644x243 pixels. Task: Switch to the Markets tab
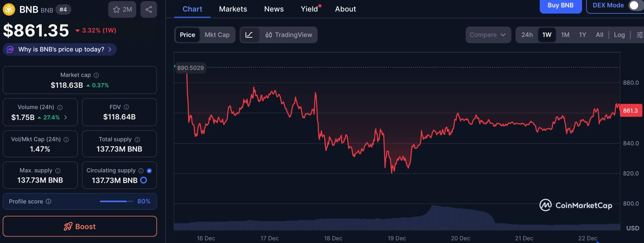click(233, 9)
